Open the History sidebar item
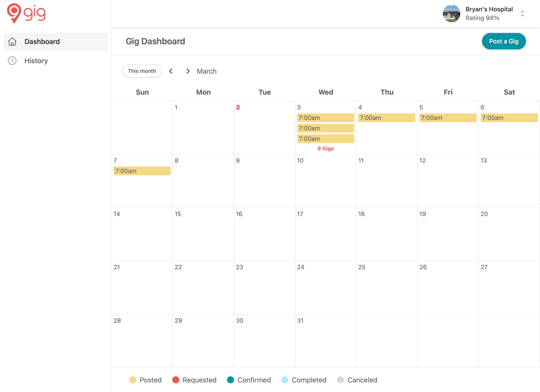The height and width of the screenshot is (392, 540). (x=36, y=61)
